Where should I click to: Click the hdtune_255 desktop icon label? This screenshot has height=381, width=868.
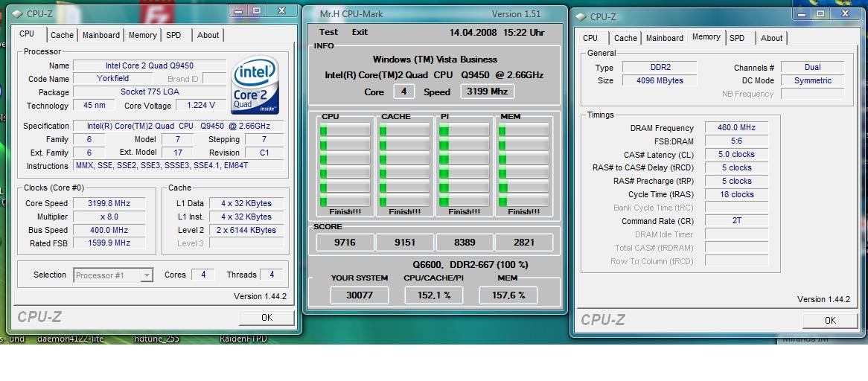click(x=156, y=339)
